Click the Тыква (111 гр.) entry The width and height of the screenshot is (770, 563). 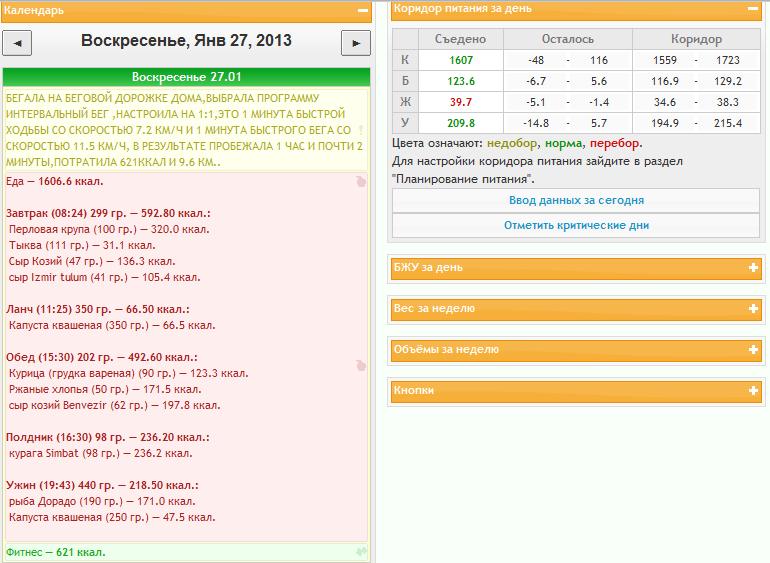82,245
